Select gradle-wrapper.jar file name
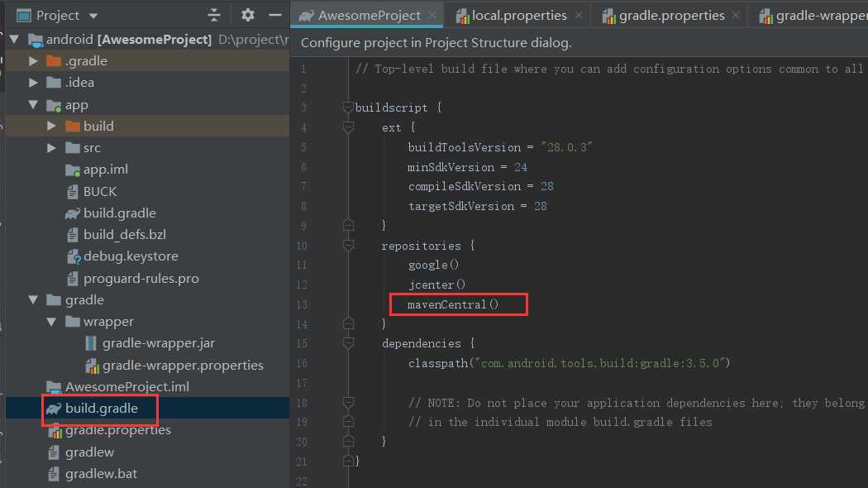Screen dimensions: 868x488 [159, 343]
